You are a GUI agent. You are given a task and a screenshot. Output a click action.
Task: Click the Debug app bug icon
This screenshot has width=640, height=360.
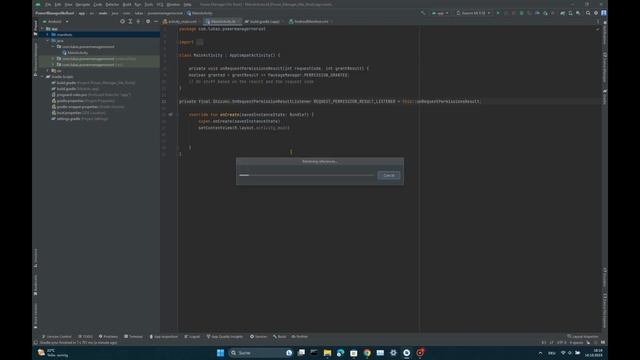521,13
